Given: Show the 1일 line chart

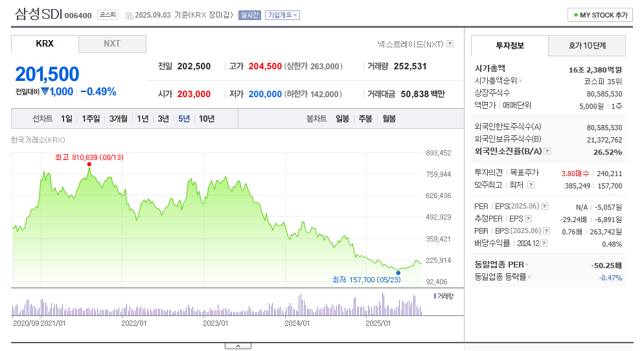Looking at the screenshot, I should point(67,119).
